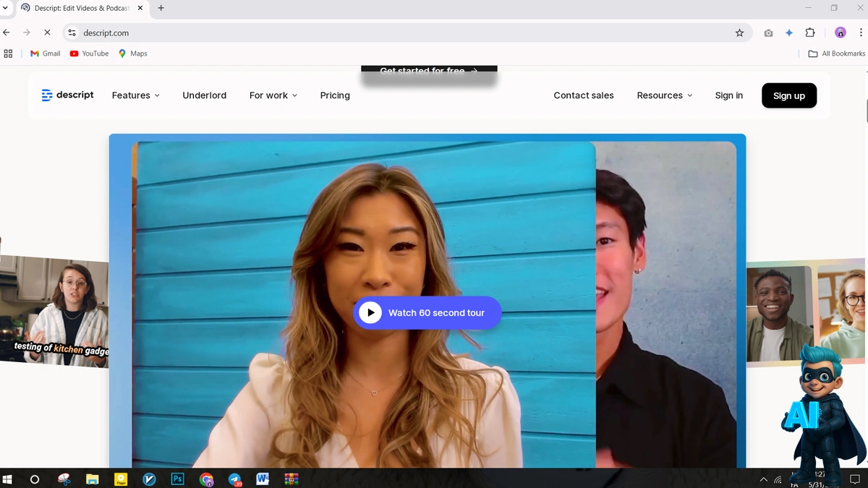Screen dimensions: 868x488
Task: Click the browser forward arrow
Action: pos(27,33)
